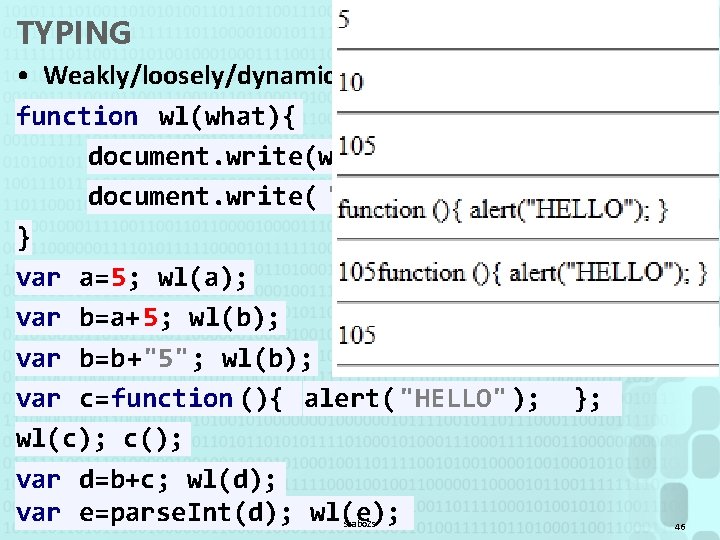Click the closing brace '}' line of function wl

[x=23, y=238]
